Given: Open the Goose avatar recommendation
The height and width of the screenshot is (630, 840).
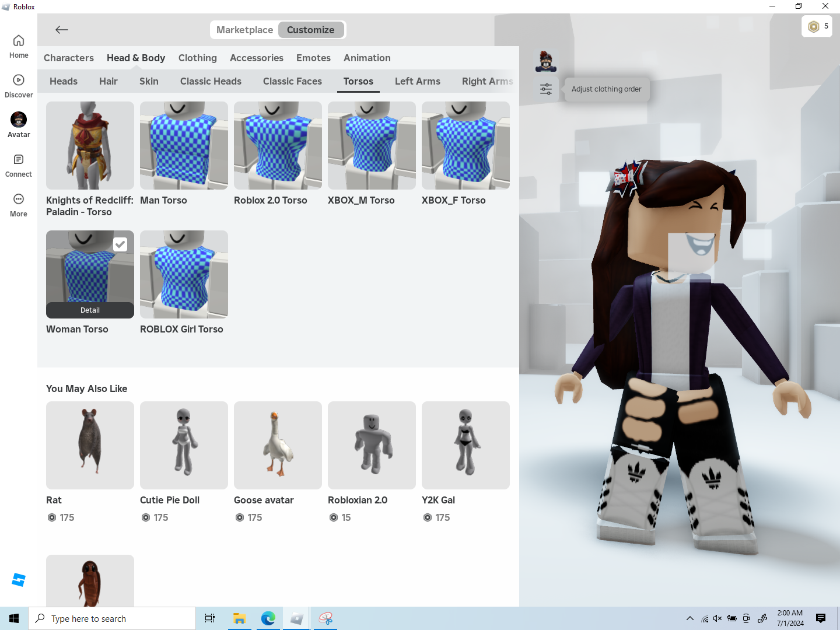Looking at the screenshot, I should coord(278,445).
